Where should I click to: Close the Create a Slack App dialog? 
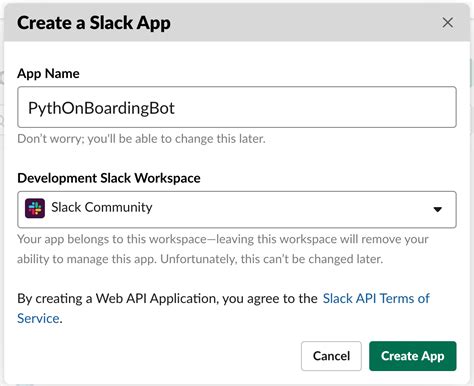pos(447,23)
